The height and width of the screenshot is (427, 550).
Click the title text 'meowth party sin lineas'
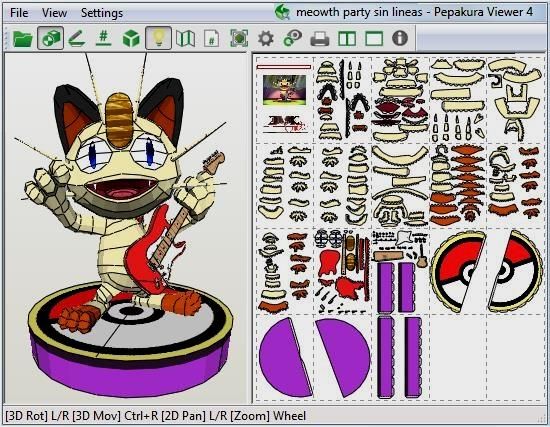359,12
